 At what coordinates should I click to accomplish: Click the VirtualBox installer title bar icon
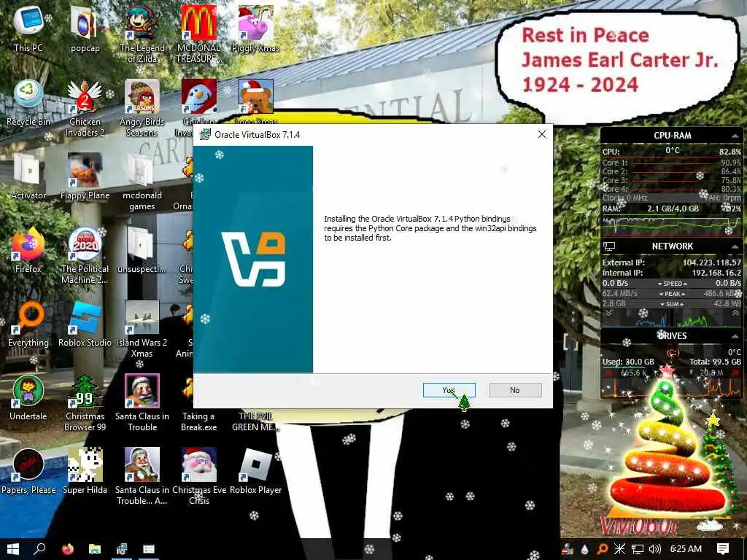click(205, 135)
